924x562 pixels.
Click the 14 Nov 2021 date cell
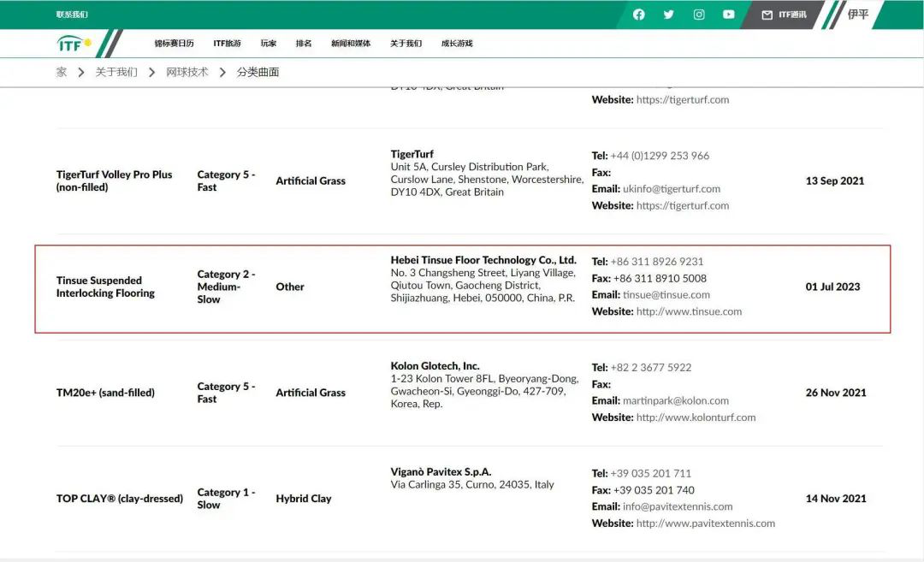click(x=836, y=499)
